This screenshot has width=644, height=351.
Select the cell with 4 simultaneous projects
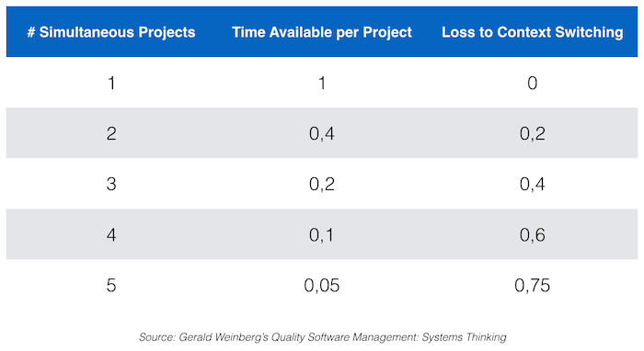[x=111, y=235]
